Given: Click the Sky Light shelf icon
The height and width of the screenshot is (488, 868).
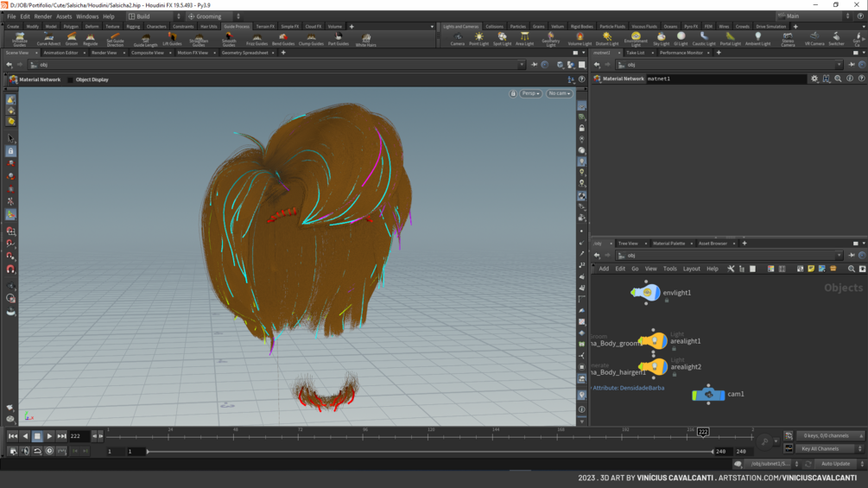Looking at the screenshot, I should pos(661,39).
